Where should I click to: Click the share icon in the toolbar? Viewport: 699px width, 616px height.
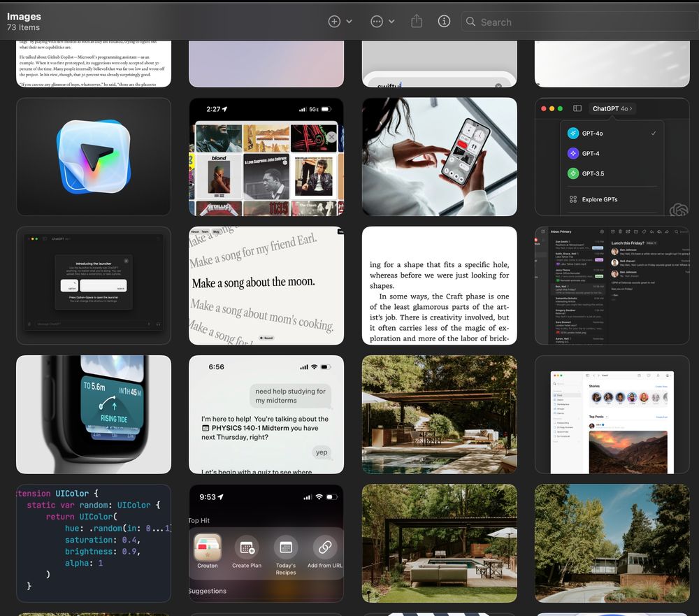click(x=417, y=21)
